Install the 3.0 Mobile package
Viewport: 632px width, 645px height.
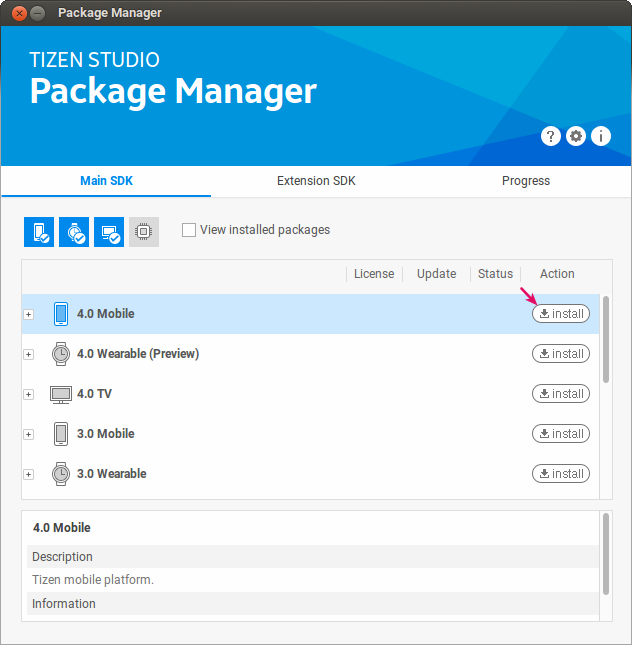coord(561,434)
